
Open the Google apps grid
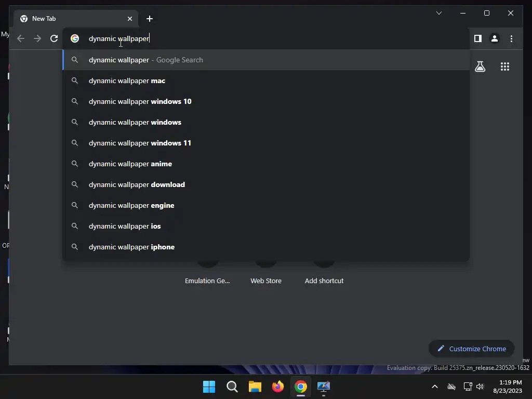click(x=505, y=66)
